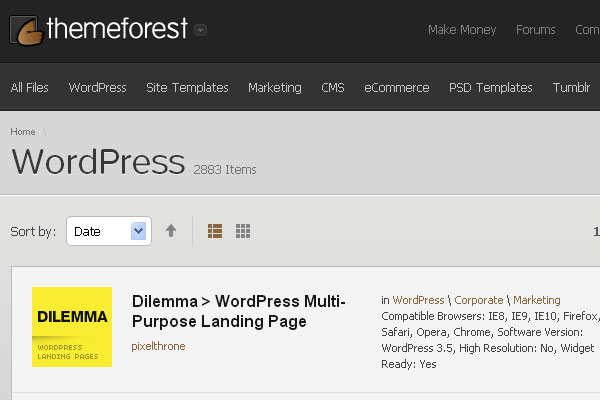Click the Sort by label
The image size is (600, 400).
click(33, 232)
